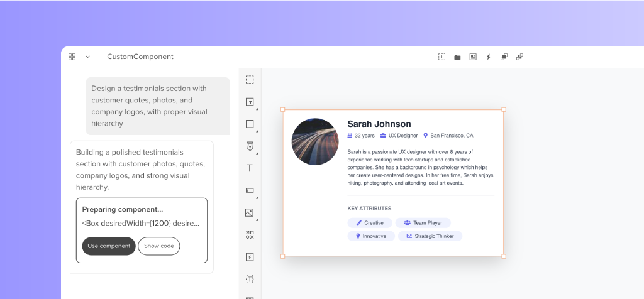Click the briefcase icon by UX Designer

(383, 135)
